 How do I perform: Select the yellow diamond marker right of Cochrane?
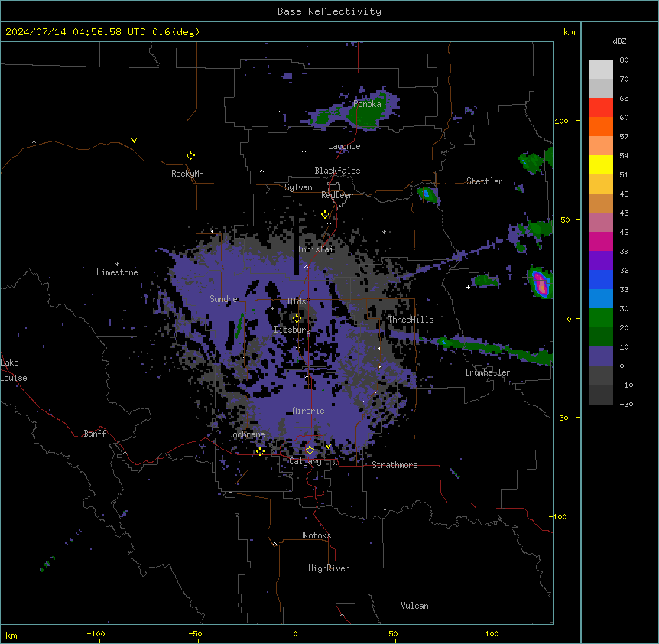[x=260, y=452]
